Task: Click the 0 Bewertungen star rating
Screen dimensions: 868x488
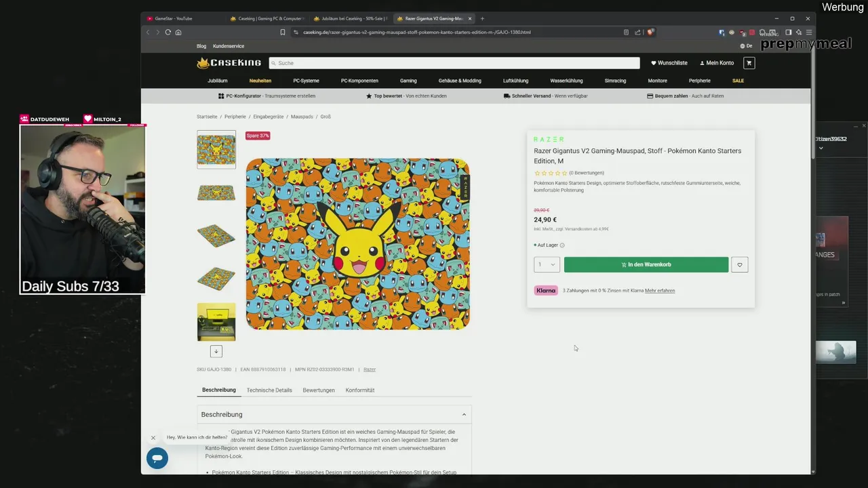Action: click(569, 173)
